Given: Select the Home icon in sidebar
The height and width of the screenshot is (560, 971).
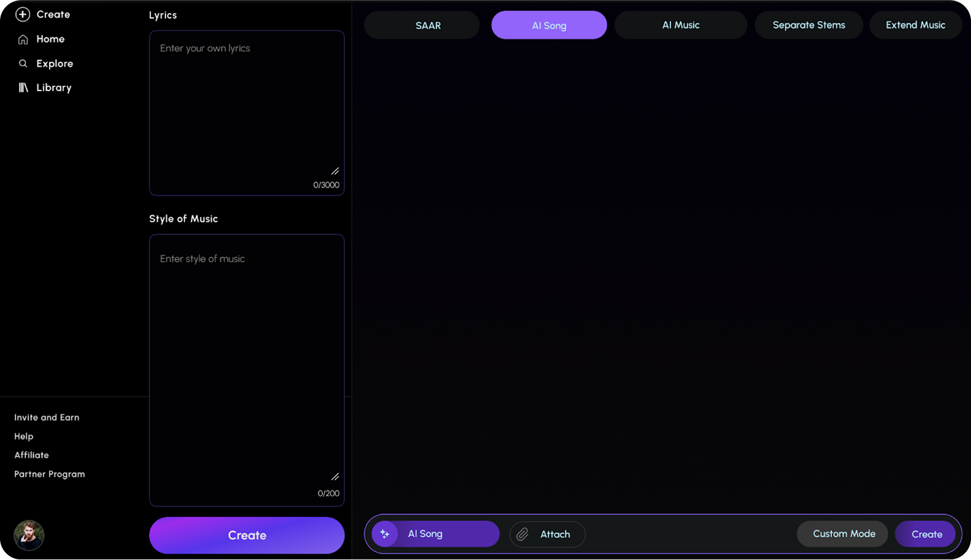Looking at the screenshot, I should pyautogui.click(x=23, y=39).
